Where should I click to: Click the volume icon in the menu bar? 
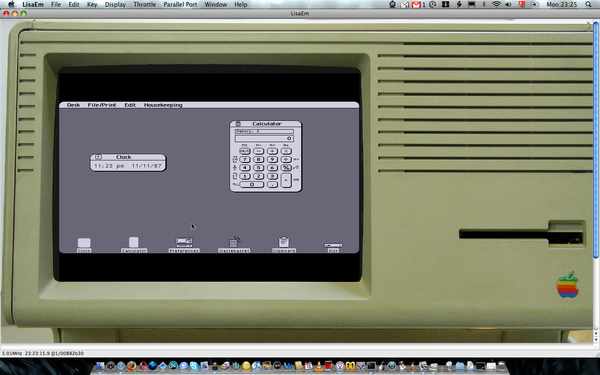tap(508, 5)
